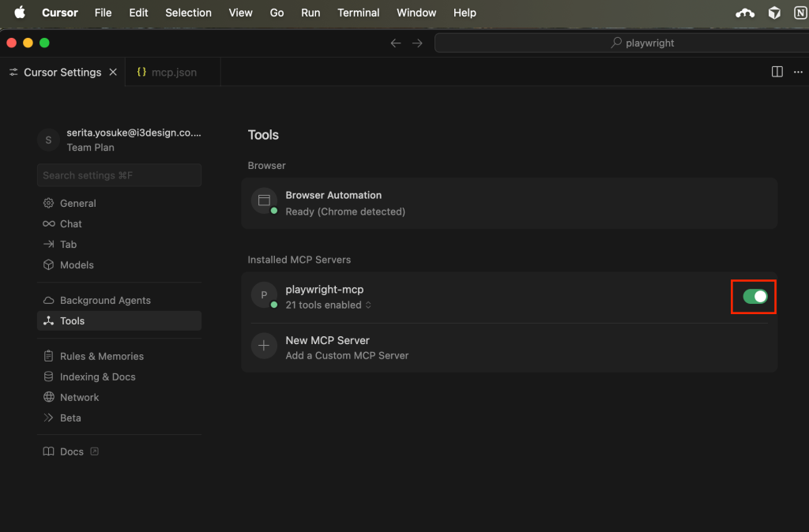Viewport: 809px width, 532px height.
Task: Click the playwright command center search bar
Action: coord(620,43)
